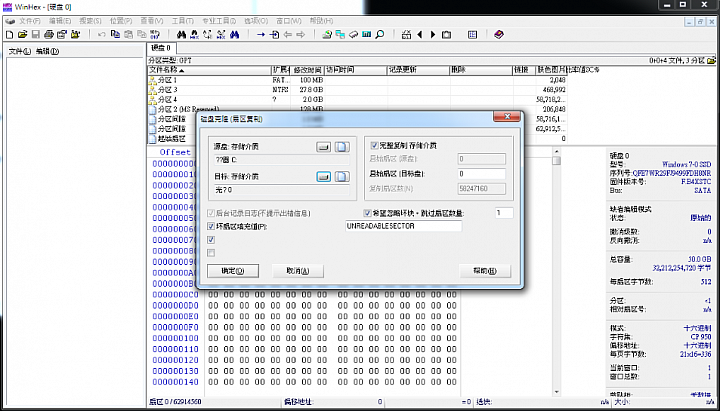Switch to the 硬盘 0 tab

[x=161, y=47]
